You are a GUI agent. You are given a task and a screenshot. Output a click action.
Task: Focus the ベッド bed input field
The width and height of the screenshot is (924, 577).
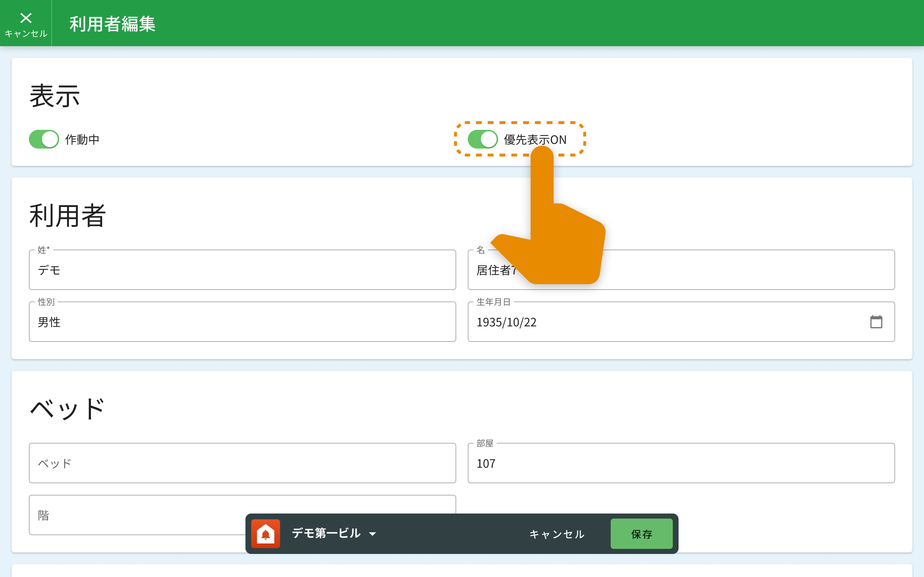click(242, 463)
